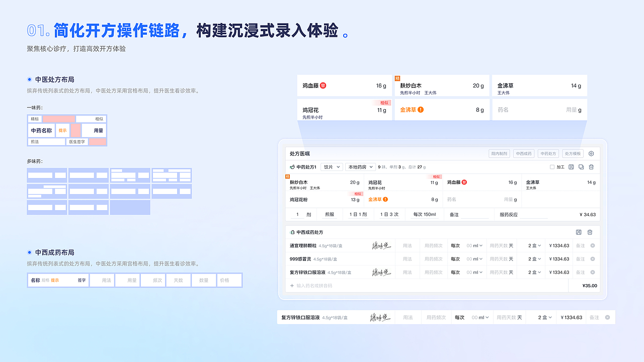
Task: Save the 中药处方1 prescription via floppy disk icon
Action: point(572,167)
